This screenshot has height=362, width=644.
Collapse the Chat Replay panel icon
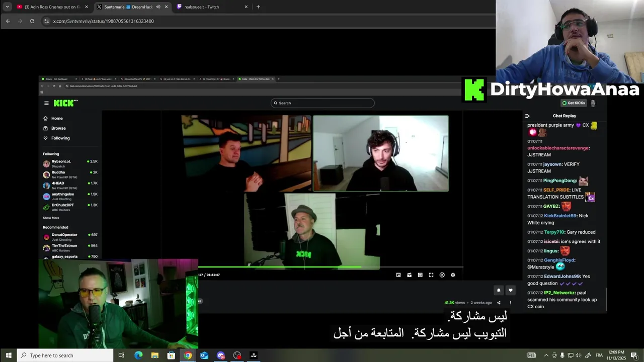[527, 116]
